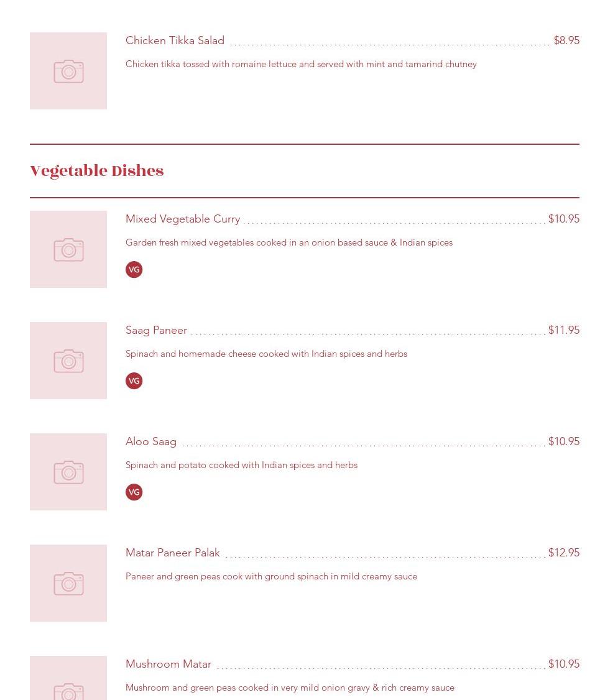Click Saag Paneer photo placeholder
The image size is (600, 700).
click(68, 361)
